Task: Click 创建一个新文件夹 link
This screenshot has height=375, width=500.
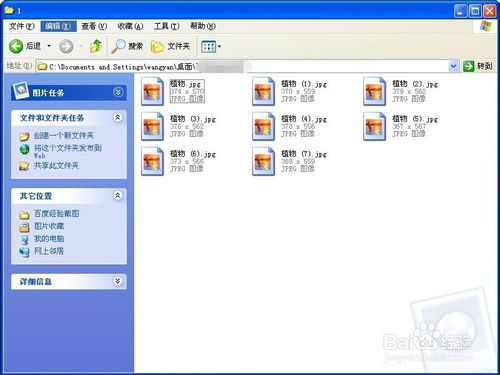Action: [x=64, y=135]
